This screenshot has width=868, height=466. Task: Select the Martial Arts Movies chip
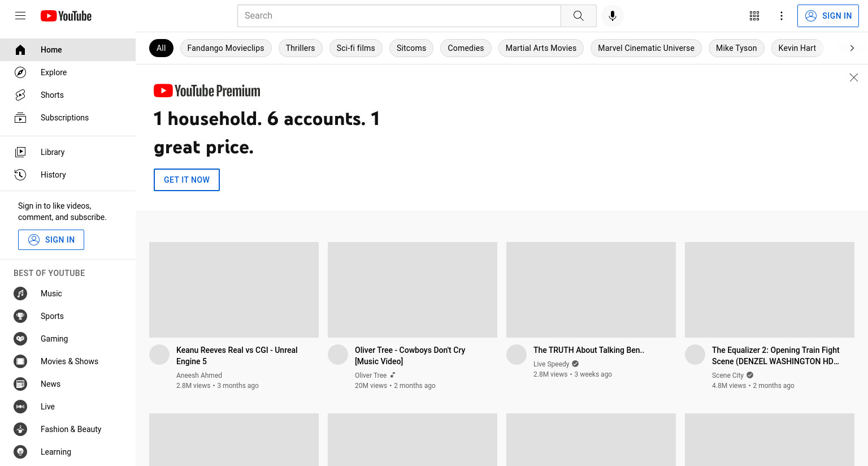click(x=541, y=48)
